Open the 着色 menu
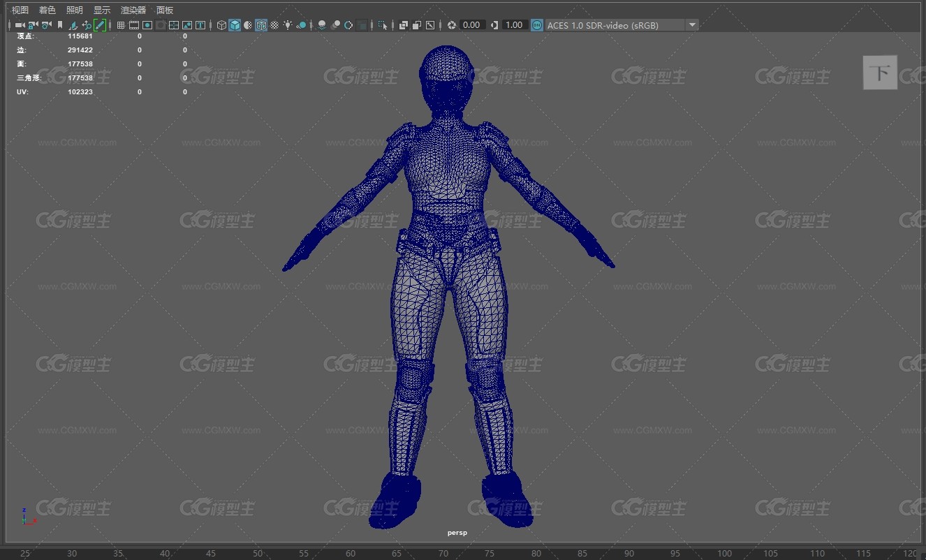This screenshot has height=560, width=926. [x=47, y=10]
